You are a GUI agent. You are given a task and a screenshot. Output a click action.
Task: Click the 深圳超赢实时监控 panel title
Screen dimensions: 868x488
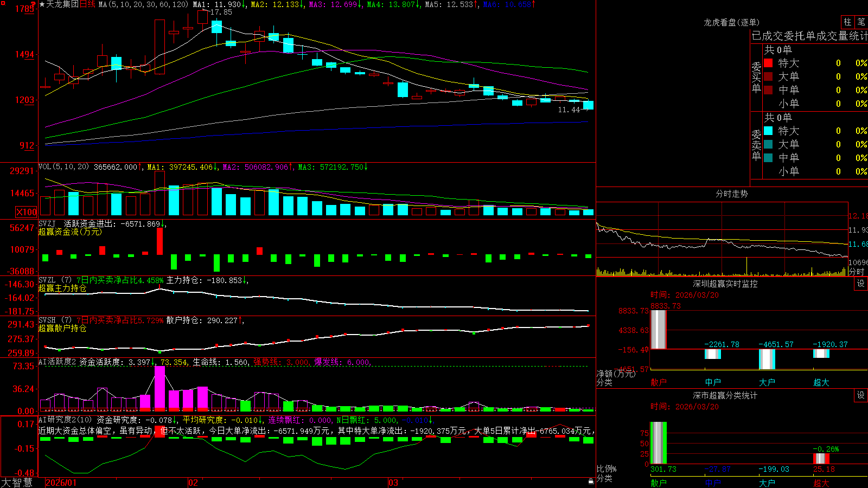click(725, 284)
